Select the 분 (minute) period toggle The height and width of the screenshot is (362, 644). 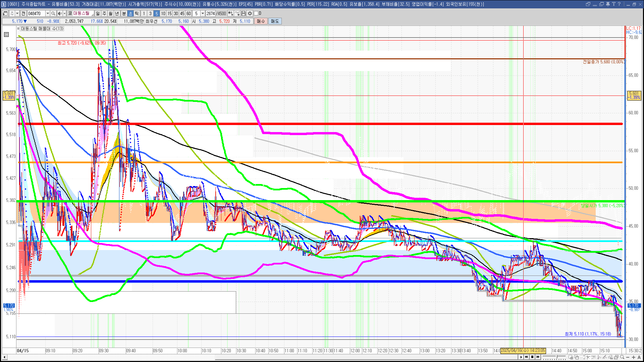[x=124, y=13]
